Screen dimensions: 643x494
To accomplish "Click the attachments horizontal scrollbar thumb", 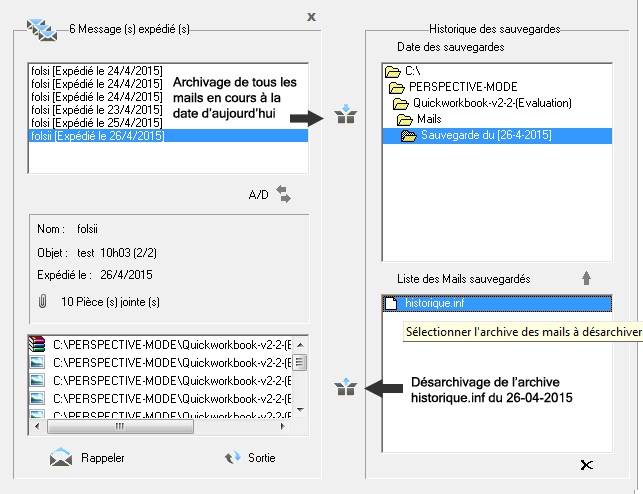I will [x=145, y=425].
